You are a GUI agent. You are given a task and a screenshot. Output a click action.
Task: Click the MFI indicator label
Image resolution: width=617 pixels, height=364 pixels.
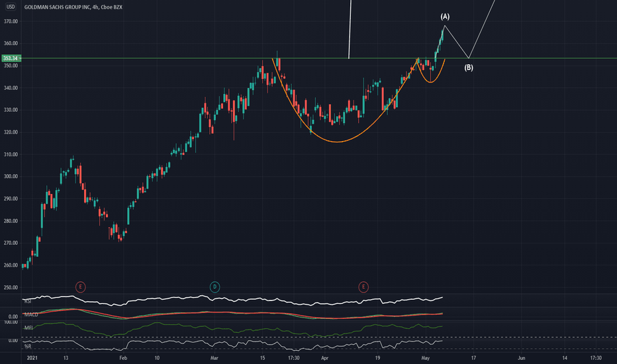pos(28,328)
